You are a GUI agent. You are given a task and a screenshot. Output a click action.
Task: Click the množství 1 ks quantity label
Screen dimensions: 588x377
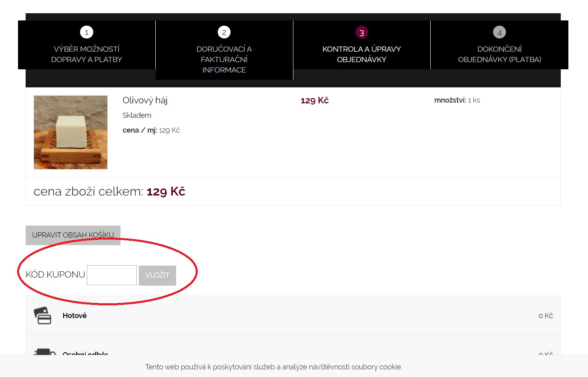click(457, 100)
